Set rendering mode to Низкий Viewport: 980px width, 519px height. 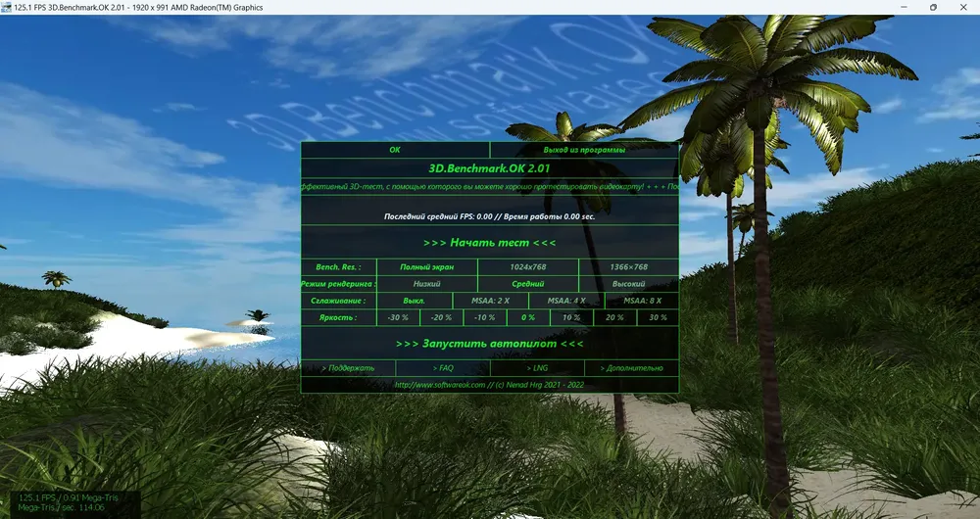(427, 284)
